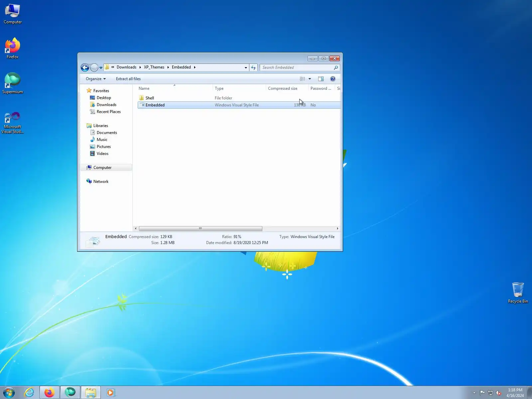Click the Show desktop button
Screen dimensions: 532x399
529,392
